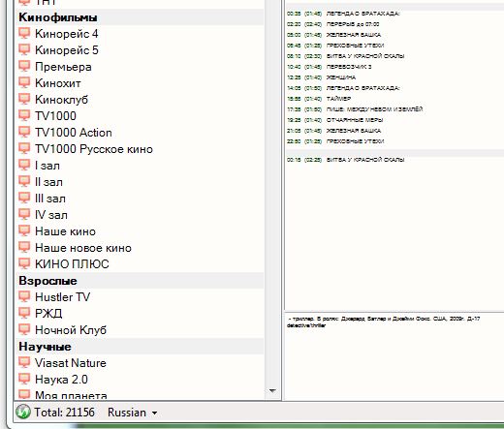Open the Russian language dropdown
Screen dimensions: 504x429
133,413
